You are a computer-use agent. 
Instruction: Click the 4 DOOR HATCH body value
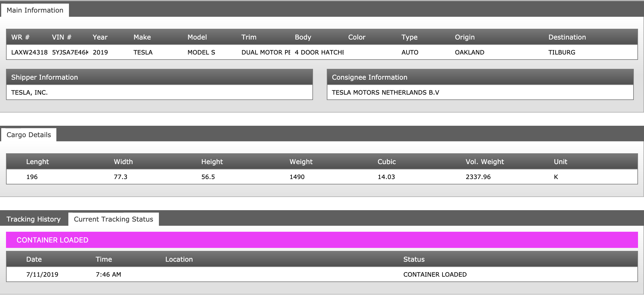coord(319,52)
